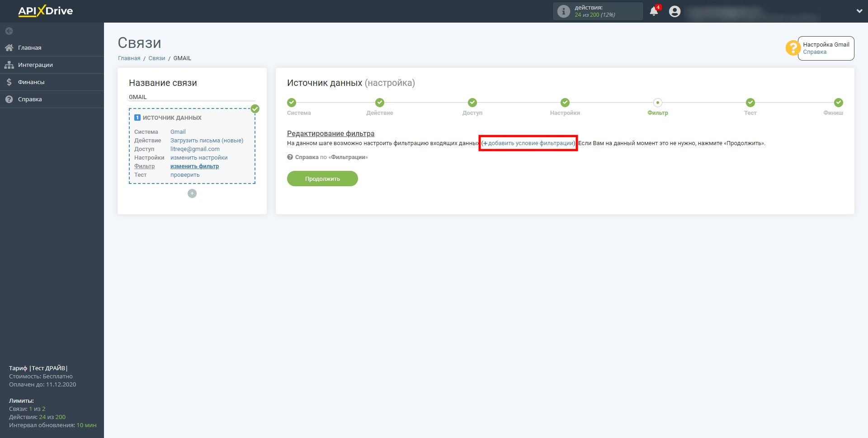The height and width of the screenshot is (438, 868).
Task: Go to Настройки step circle
Action: point(565,103)
